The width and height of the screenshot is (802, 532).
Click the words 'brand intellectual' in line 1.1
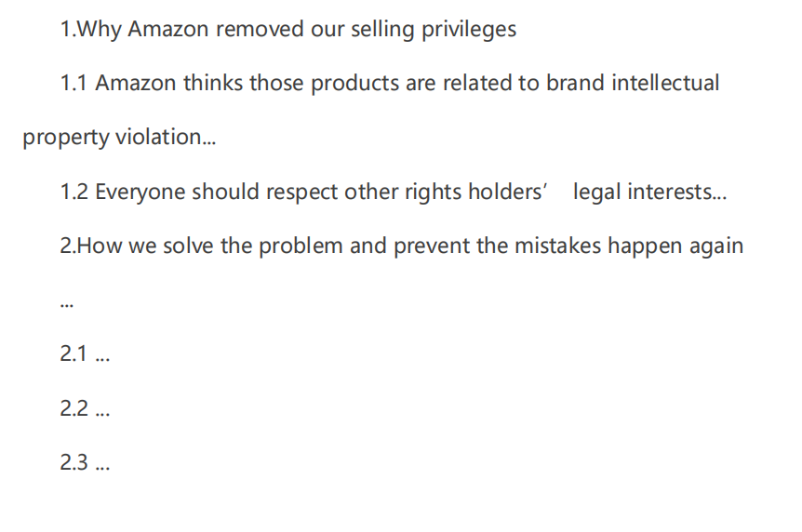(633, 83)
